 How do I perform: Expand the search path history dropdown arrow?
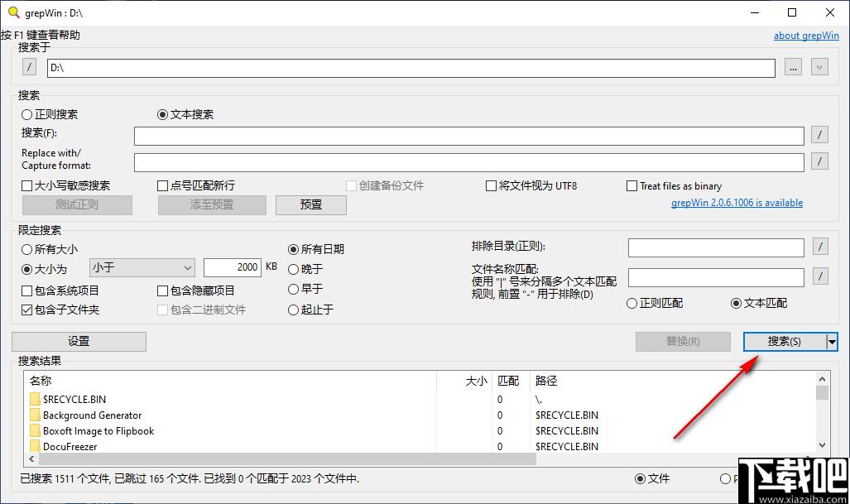[819, 67]
